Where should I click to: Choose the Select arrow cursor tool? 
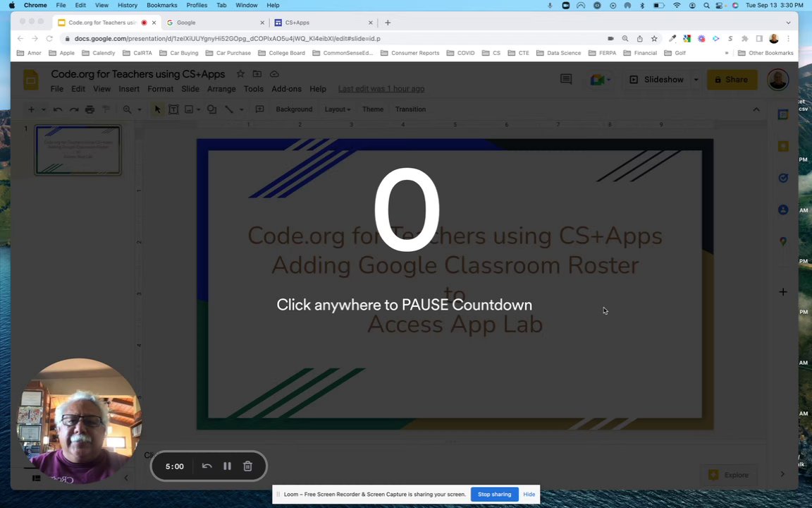click(x=157, y=109)
